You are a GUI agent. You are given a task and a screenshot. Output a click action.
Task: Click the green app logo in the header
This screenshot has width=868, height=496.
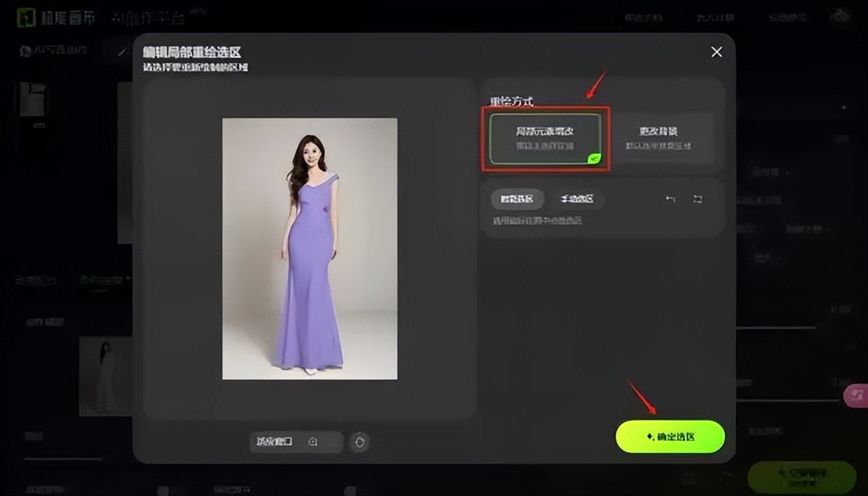27,17
